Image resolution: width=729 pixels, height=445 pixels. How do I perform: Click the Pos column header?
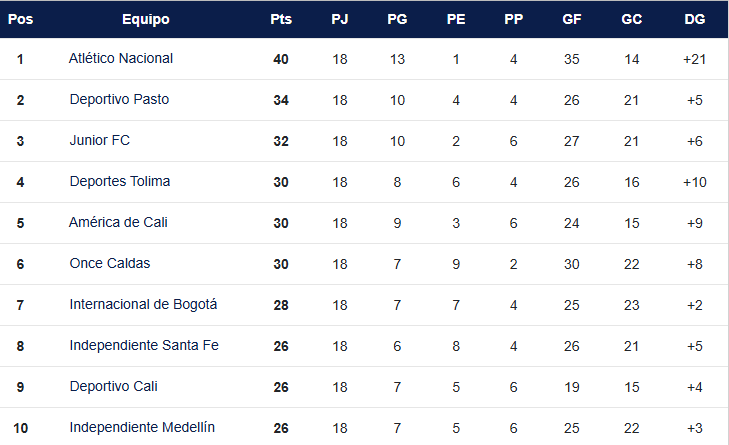tap(20, 19)
